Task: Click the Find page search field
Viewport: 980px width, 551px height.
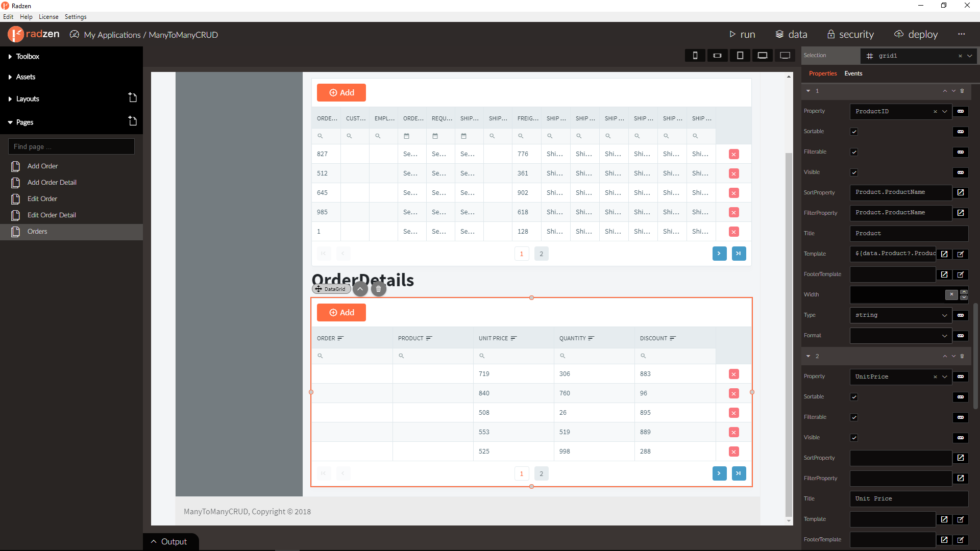Action: pyautogui.click(x=71, y=146)
